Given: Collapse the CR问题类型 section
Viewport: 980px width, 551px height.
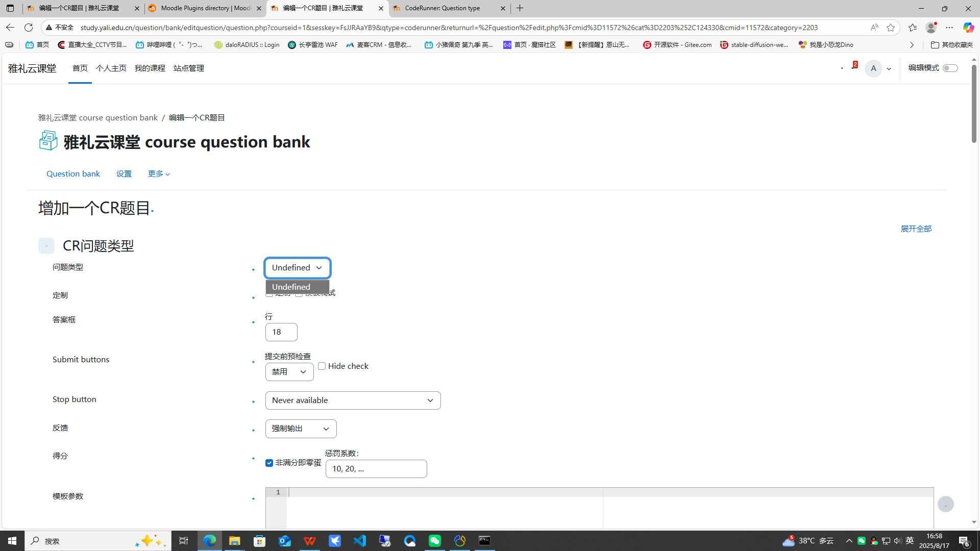Looking at the screenshot, I should (x=46, y=246).
